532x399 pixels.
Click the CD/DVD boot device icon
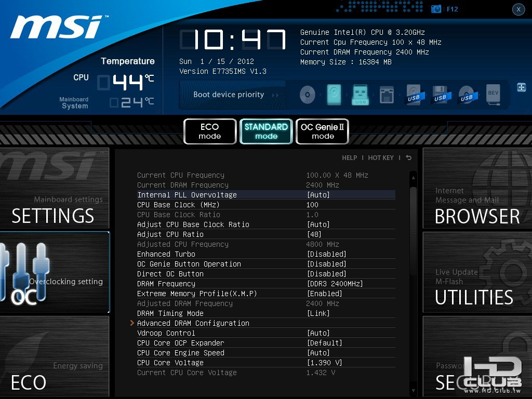coord(308,95)
